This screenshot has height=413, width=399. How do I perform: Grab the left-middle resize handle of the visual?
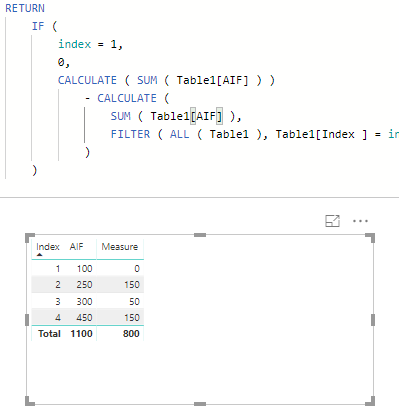(27, 320)
